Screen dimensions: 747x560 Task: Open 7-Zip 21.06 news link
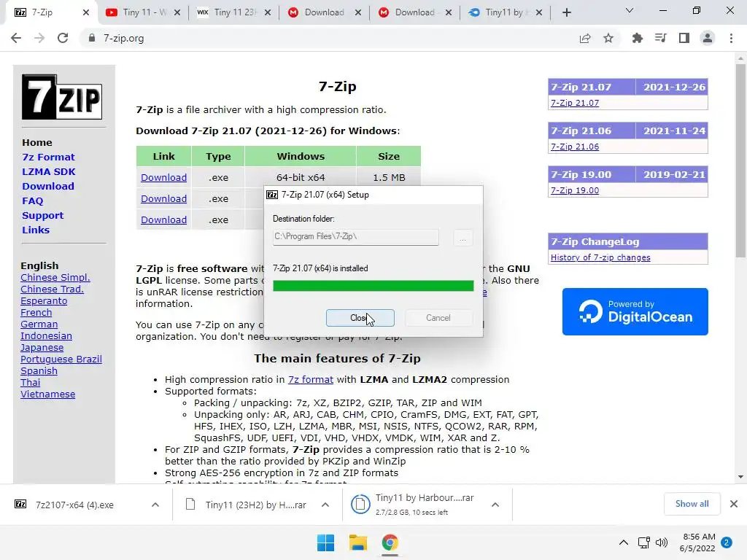(575, 147)
